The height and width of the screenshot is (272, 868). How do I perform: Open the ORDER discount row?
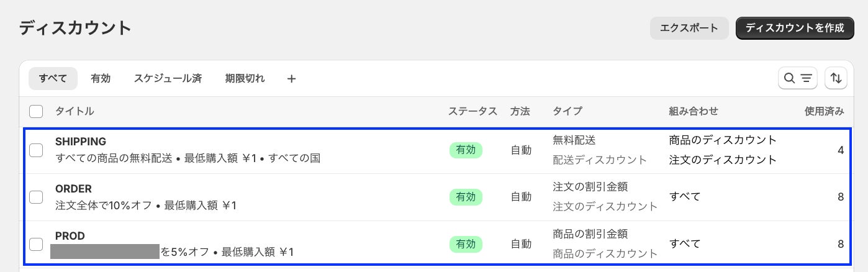pyautogui.click(x=73, y=189)
